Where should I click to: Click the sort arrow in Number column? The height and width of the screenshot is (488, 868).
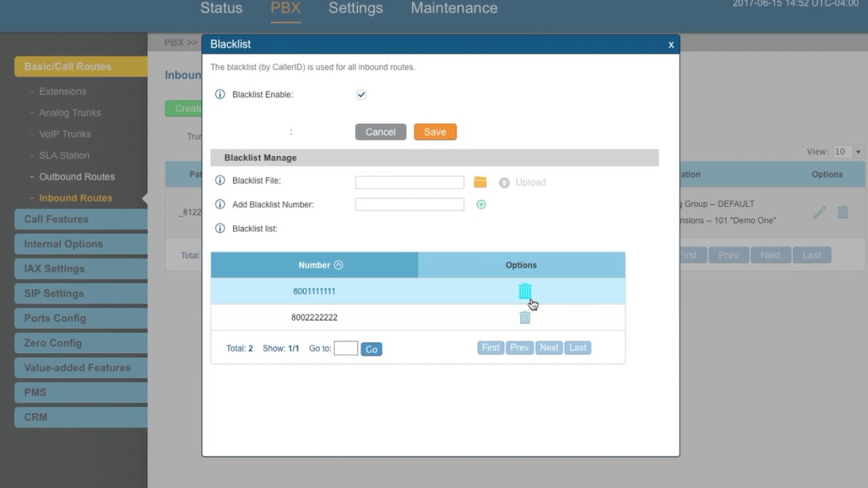tap(338, 265)
